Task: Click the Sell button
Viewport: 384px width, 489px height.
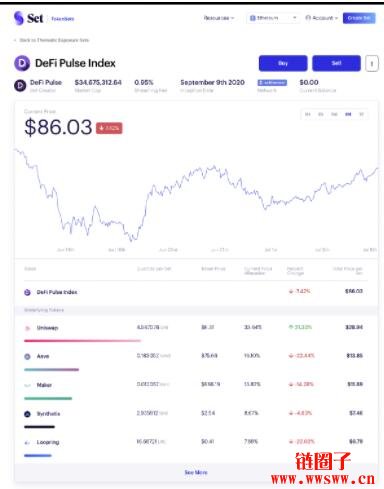Action: pyautogui.click(x=336, y=63)
